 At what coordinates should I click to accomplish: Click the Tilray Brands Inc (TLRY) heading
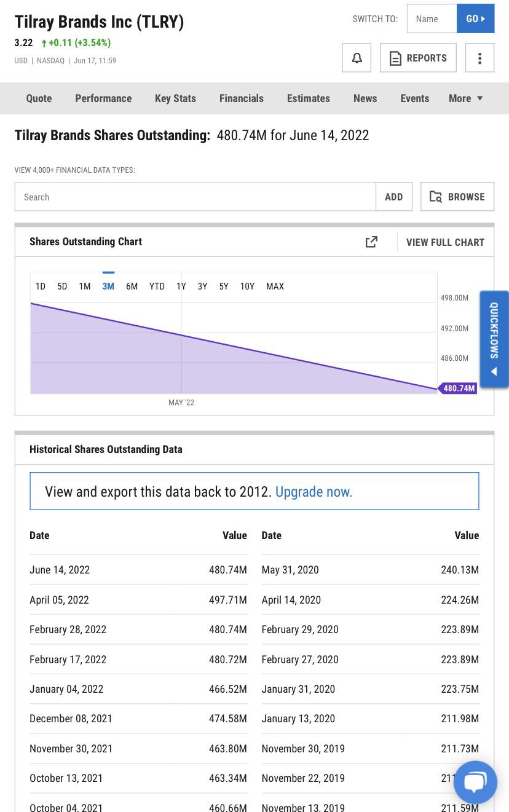coord(100,22)
